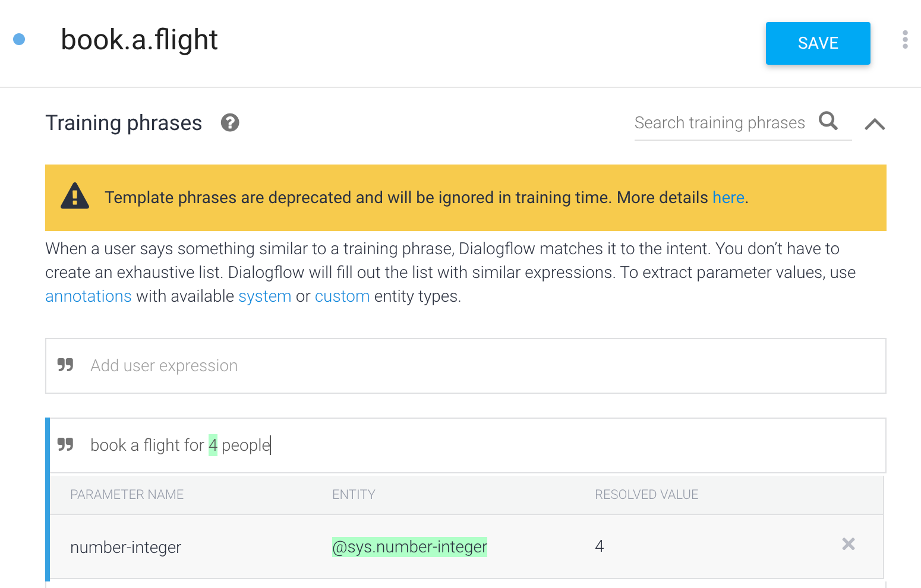The width and height of the screenshot is (921, 588).
Task: Open the @sys.number-integer entity selector
Action: pos(409,546)
